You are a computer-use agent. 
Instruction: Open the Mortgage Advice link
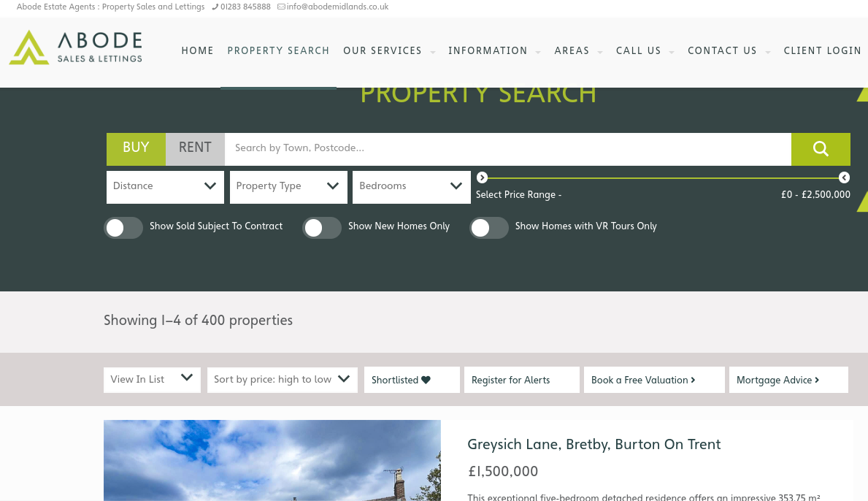(788, 380)
